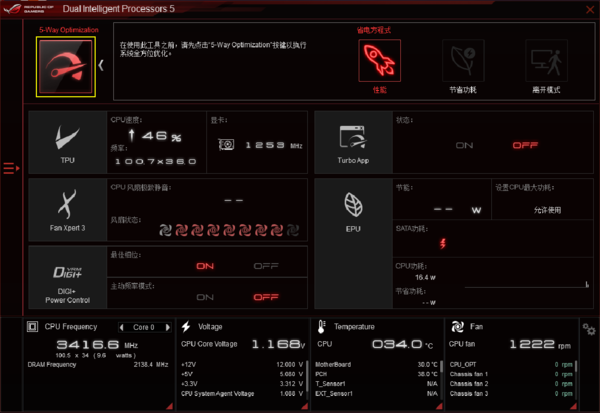
Task: Click the CPU max power allowed setting
Action: (x=547, y=210)
